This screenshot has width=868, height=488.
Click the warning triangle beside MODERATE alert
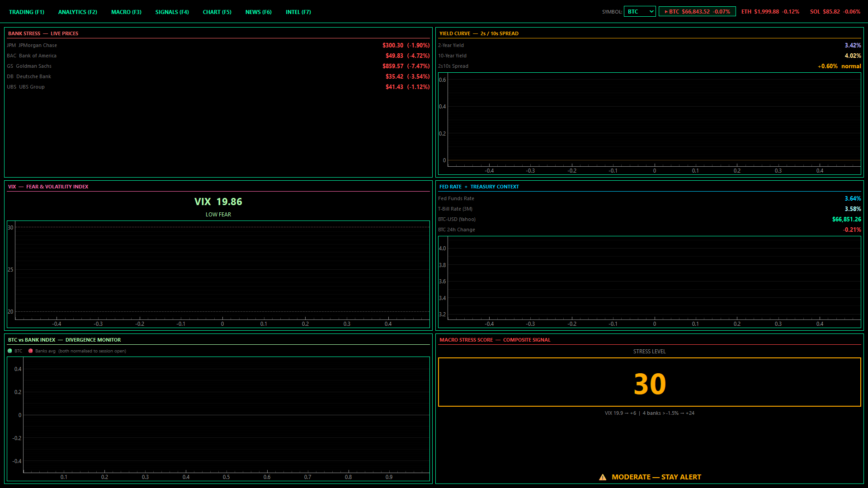pos(603,477)
